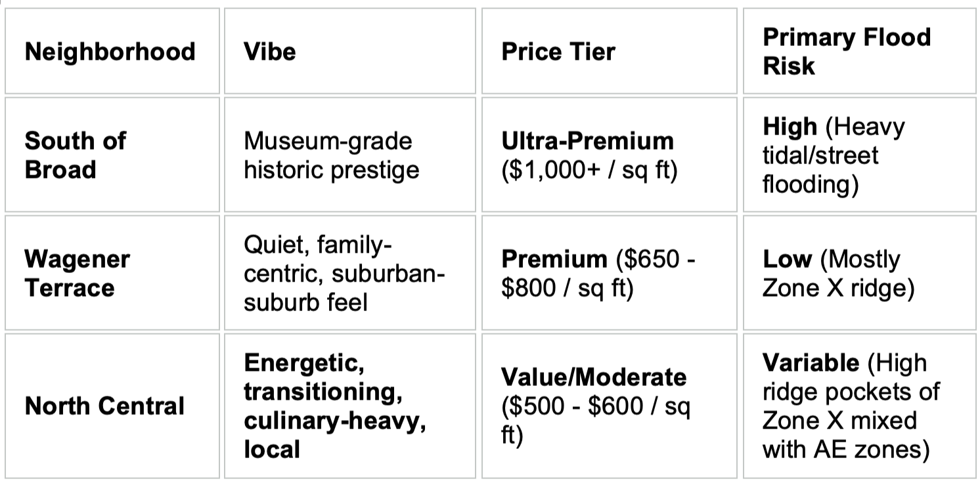
Task: Click the words culinary-heavy in Vibe column
Action: coord(335,421)
